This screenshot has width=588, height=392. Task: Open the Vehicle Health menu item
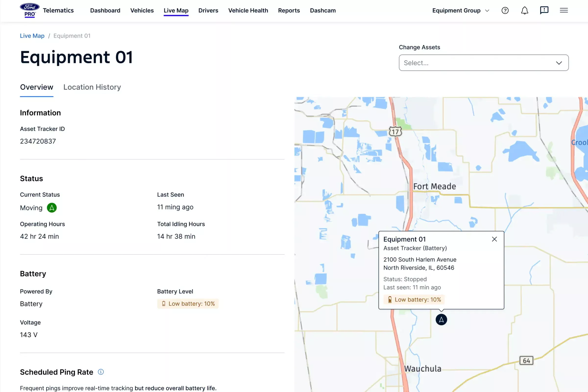248,11
